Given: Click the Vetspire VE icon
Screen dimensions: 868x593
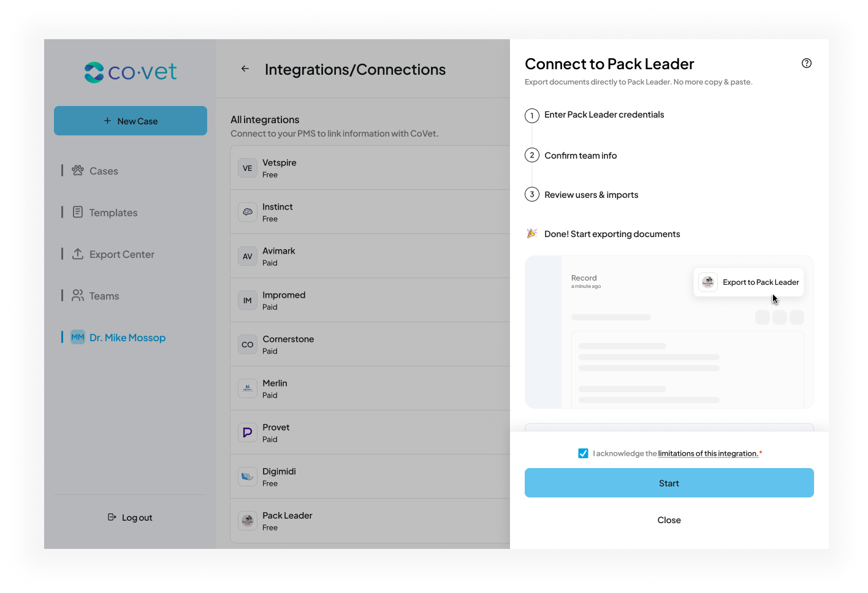Looking at the screenshot, I should point(248,168).
